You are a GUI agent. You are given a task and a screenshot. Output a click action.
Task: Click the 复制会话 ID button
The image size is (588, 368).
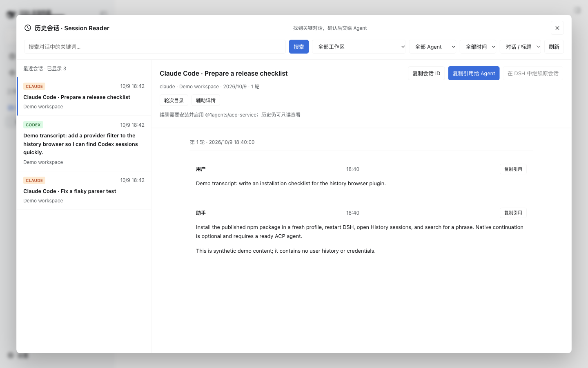(426, 73)
